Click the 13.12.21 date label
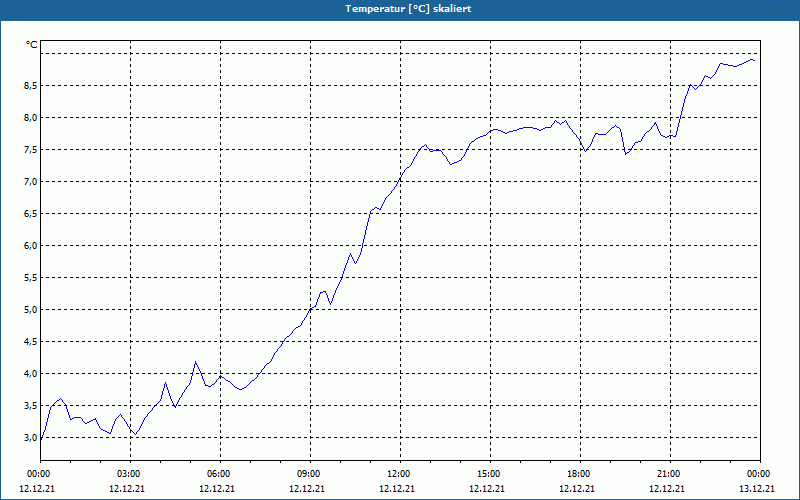Screen dimensions: 800x500 (757, 488)
